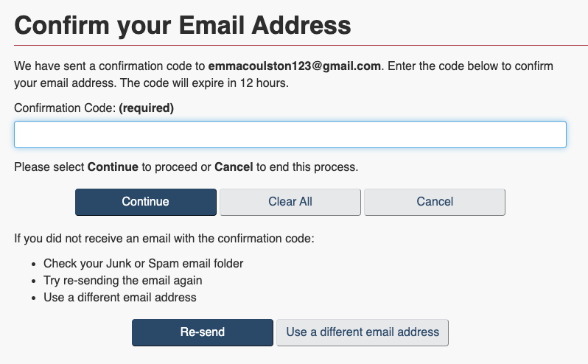Cancel the email confirmation process
Image resolution: width=588 pixels, height=364 pixels.
(435, 202)
